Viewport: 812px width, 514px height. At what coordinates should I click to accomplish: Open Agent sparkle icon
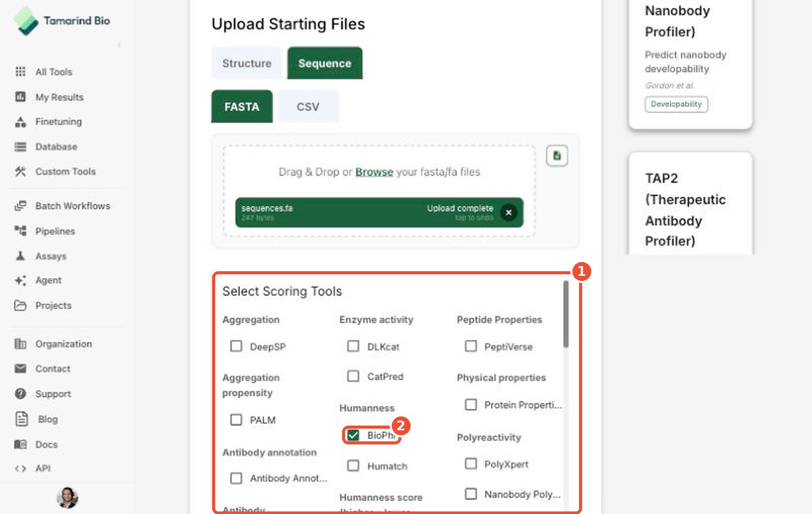(20, 280)
